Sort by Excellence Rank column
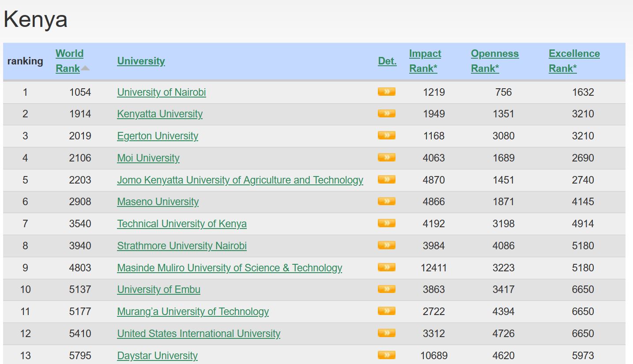Screen dimensions: 633x364 (x=574, y=61)
